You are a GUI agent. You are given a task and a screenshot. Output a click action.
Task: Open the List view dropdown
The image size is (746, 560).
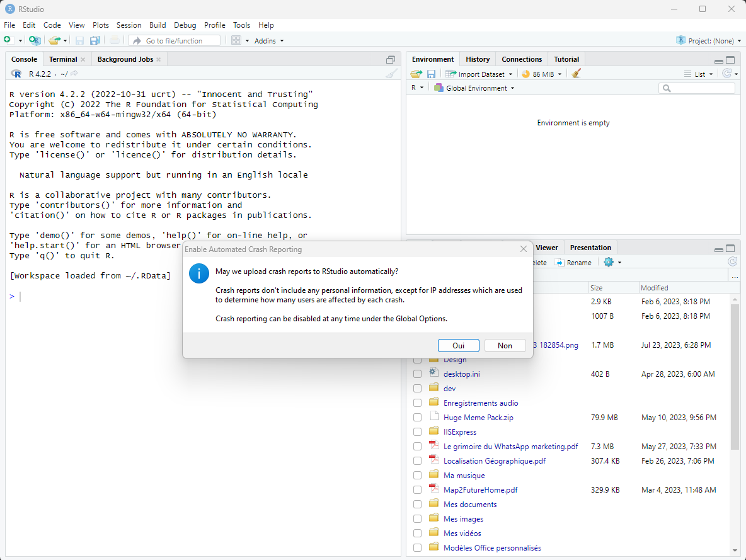(x=699, y=74)
